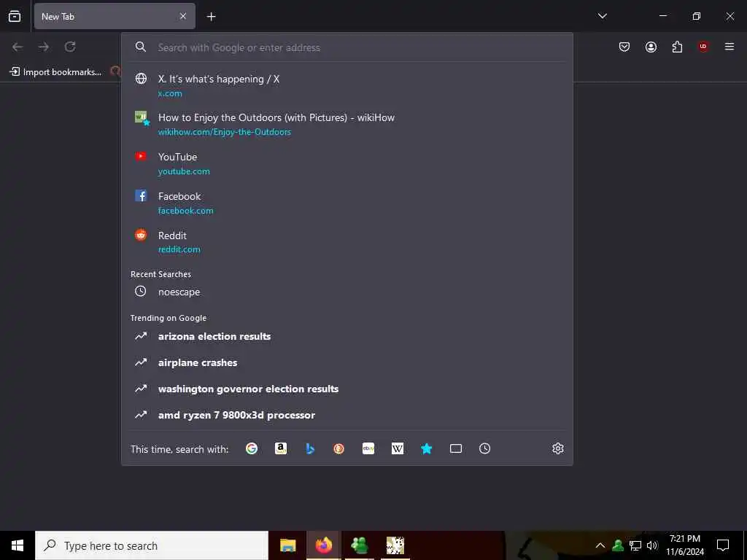The image size is (747, 560).
Task: Switch to Firefox in the taskbar
Action: (323, 545)
